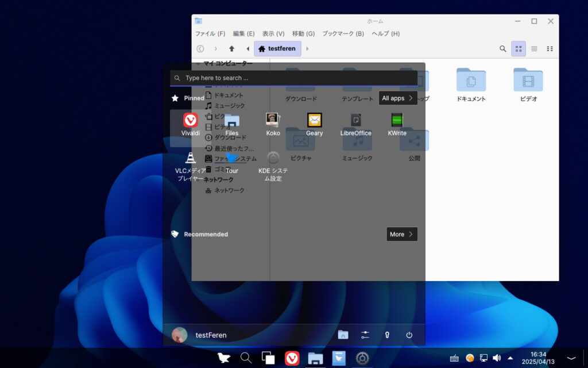Viewport: 588px width, 368px height.
Task: Open search from the taskbar magnifier
Action: [246, 358]
